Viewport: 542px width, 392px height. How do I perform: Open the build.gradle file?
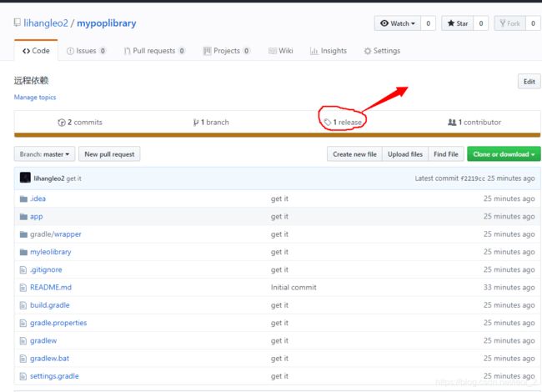(x=50, y=305)
